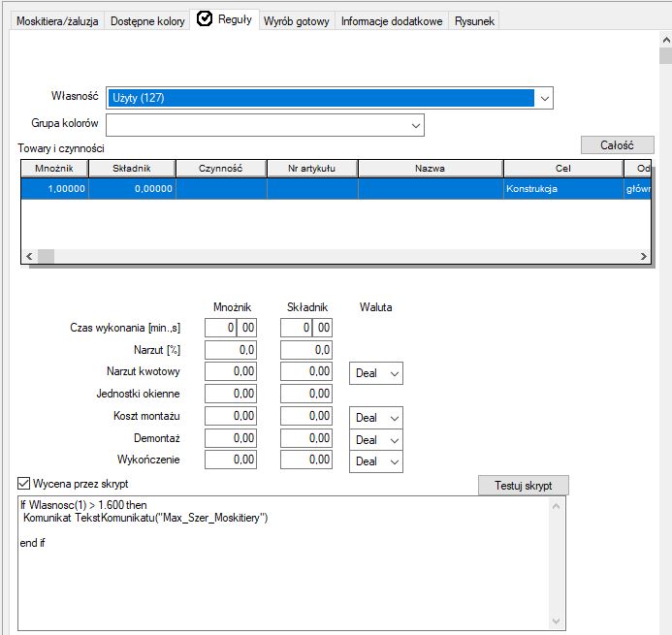Open the Grupa kolorów dropdown
This screenshot has height=635, width=672.
[x=415, y=125]
